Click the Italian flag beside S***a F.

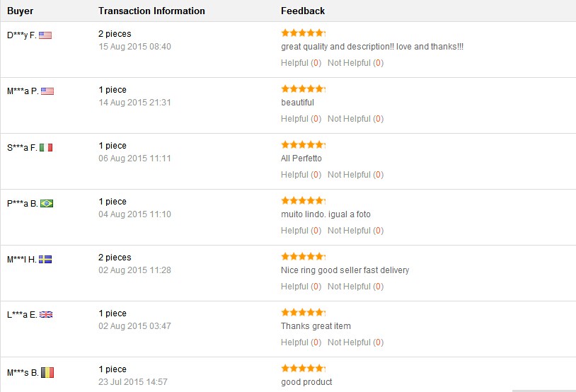coord(46,147)
